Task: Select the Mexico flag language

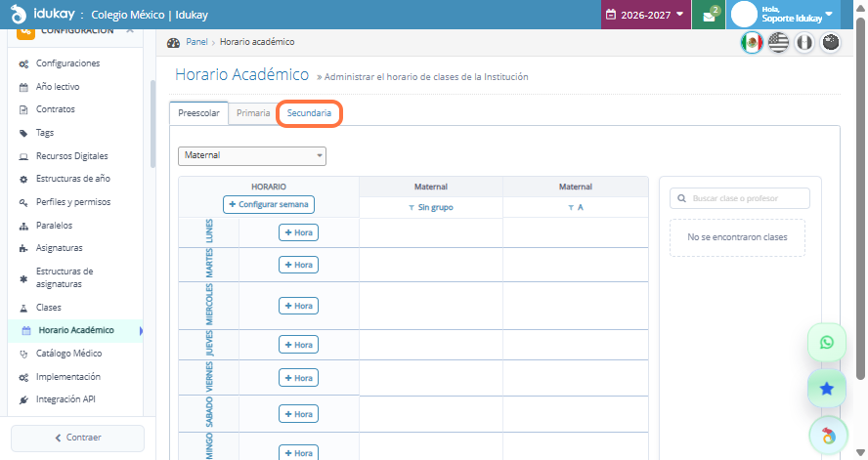Action: pyautogui.click(x=752, y=43)
